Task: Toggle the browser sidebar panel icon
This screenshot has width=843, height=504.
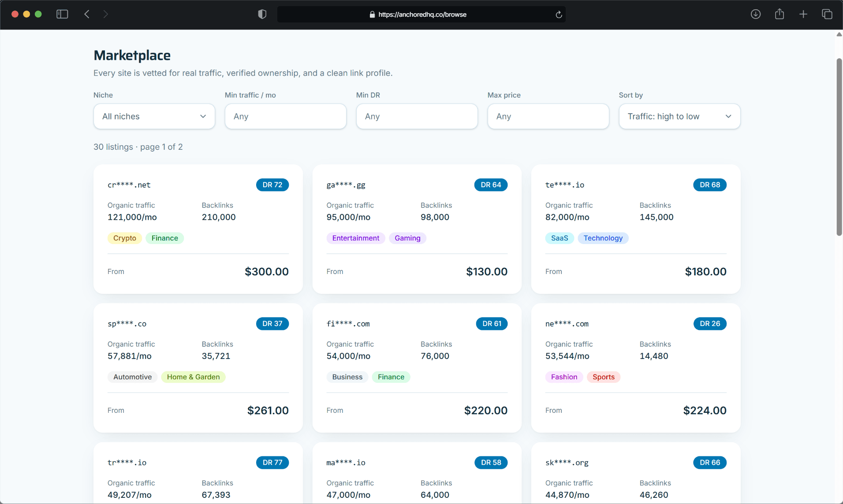Action: coord(62,15)
